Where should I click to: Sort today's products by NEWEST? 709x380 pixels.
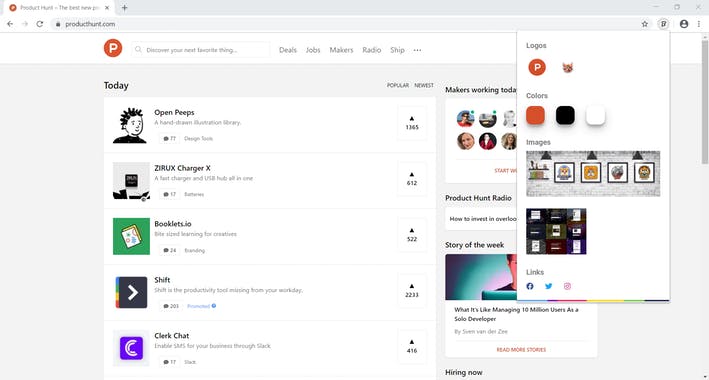click(424, 86)
